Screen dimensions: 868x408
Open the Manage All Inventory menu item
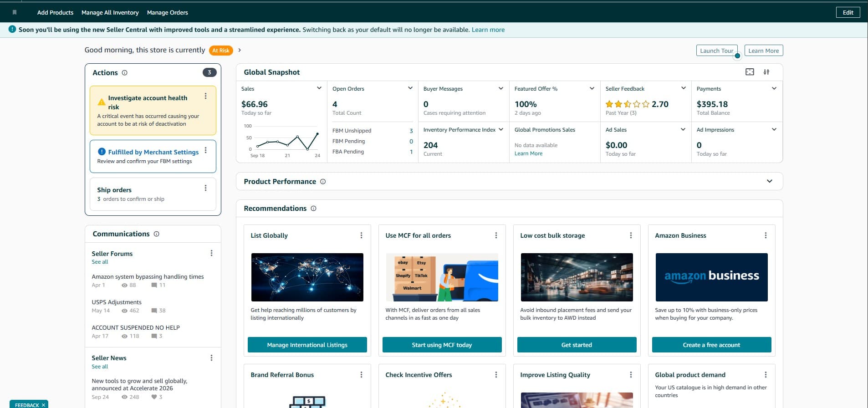[x=110, y=12]
